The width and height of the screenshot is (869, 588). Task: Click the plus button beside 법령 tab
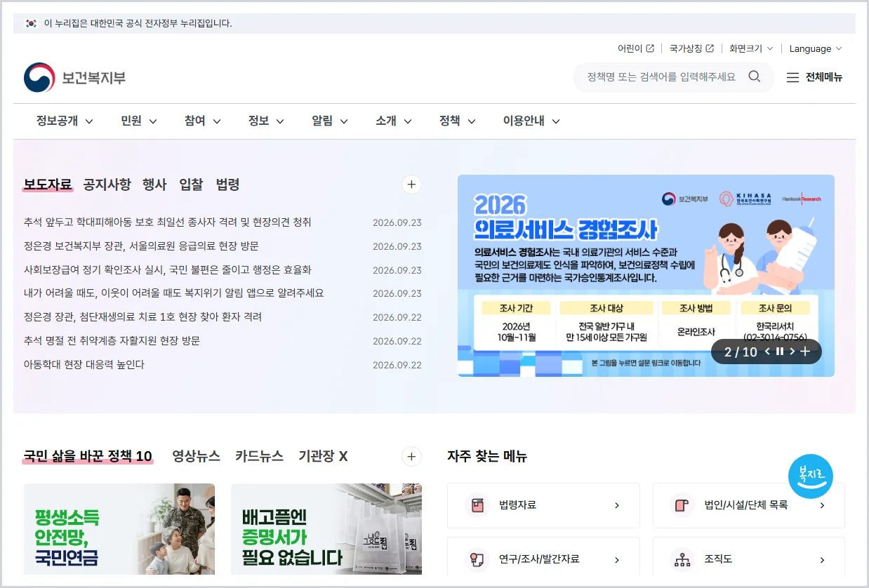411,185
